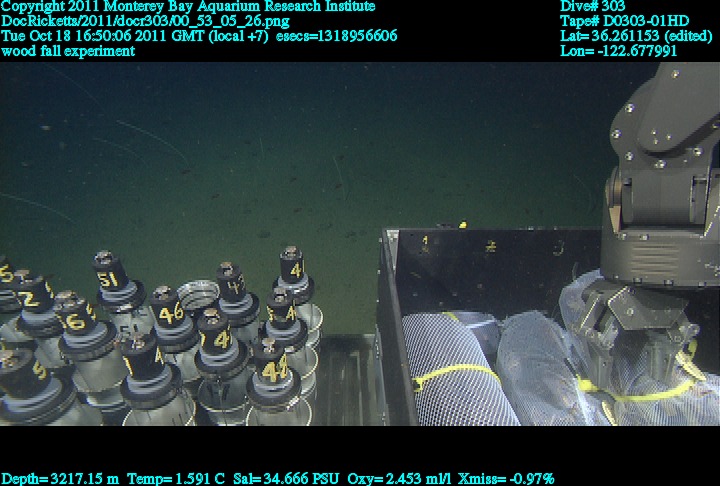Click the 'Tape# D0303-01HD' text
This screenshot has width=720, height=486.
(624, 21)
